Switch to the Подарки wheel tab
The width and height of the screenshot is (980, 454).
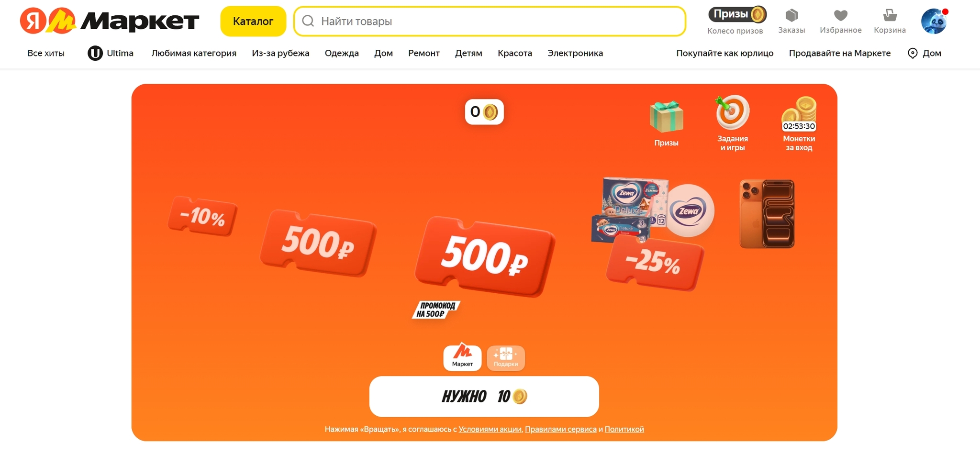(x=506, y=358)
